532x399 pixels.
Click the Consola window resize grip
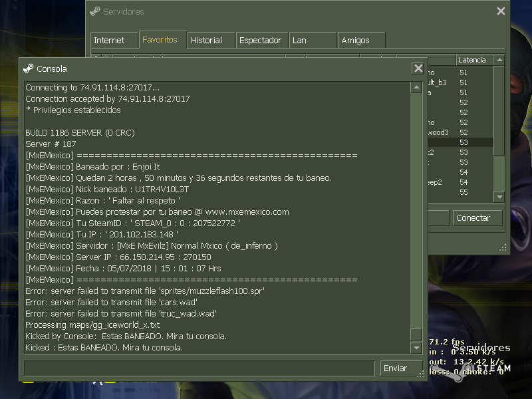point(420,374)
